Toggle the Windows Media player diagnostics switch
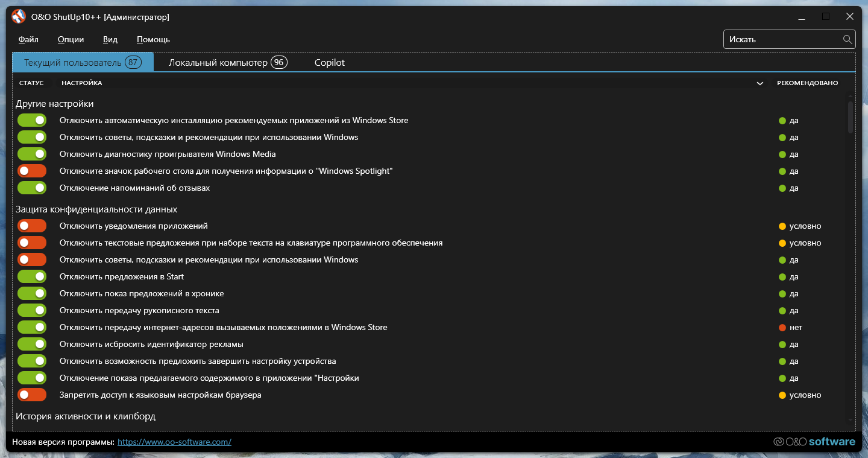 (32, 154)
